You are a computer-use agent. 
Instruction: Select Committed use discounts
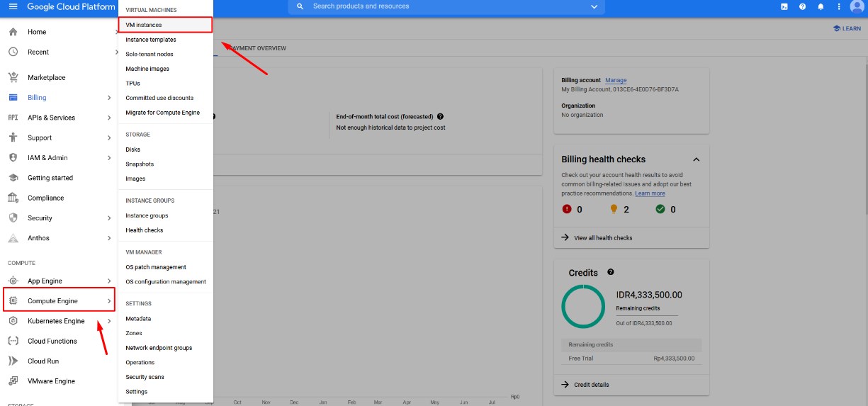tap(165, 98)
